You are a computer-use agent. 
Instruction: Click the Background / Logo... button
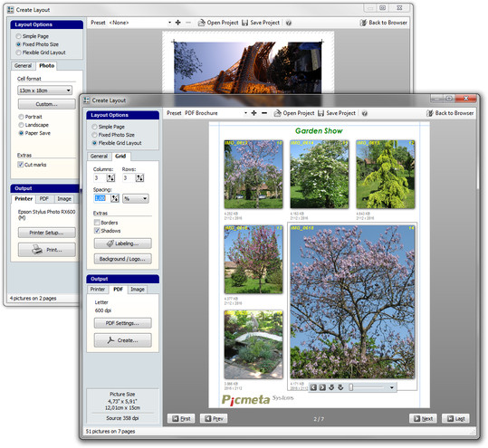122,259
